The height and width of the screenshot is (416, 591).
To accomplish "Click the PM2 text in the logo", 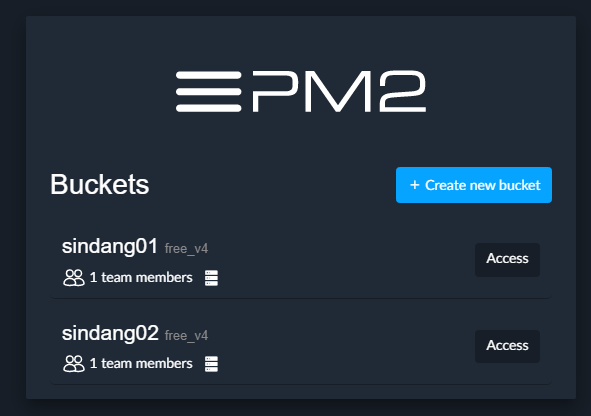I will point(339,92).
